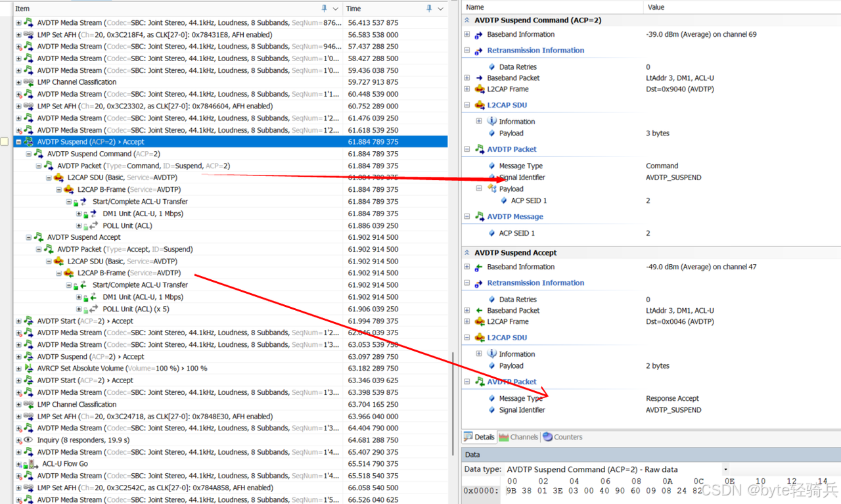
Task: Click the Name column header in details
Action: click(x=553, y=7)
